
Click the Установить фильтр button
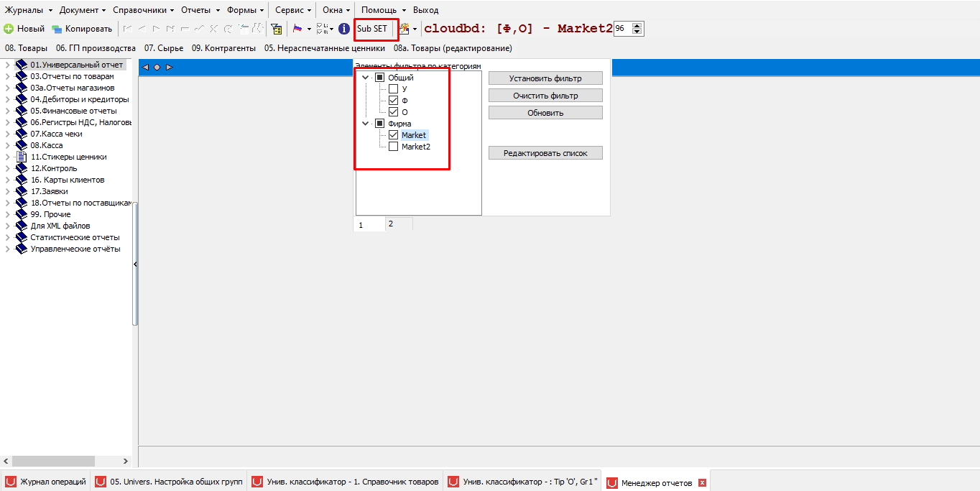545,78
